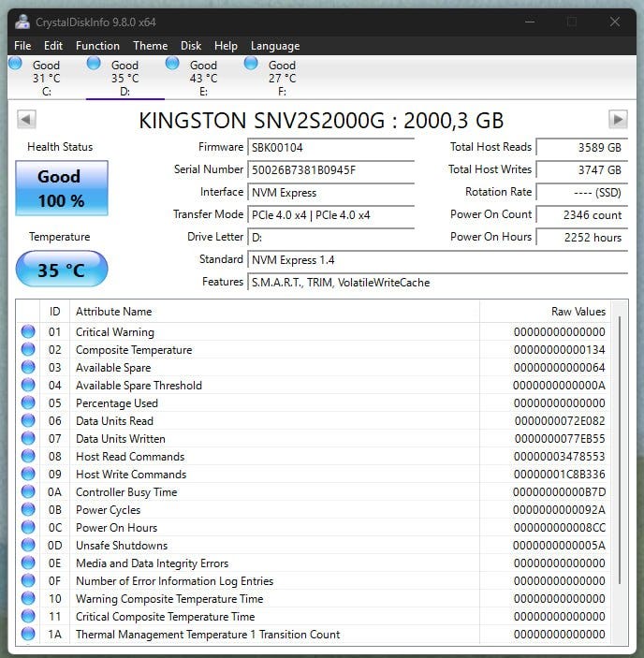Click the Standard field NVM Express 1.4
644x658 pixels.
click(437, 260)
